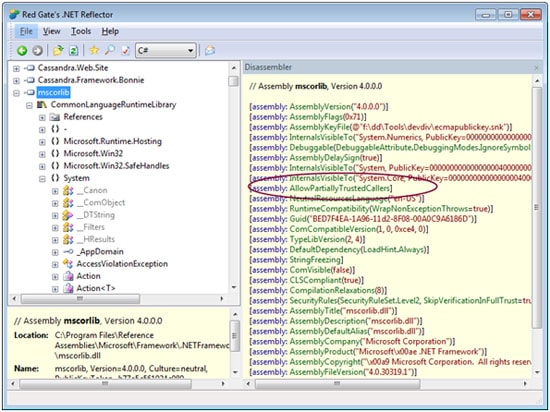Viewport: 550px width, 412px height.
Task: Open Search with the magnifier icon
Action: [x=109, y=50]
